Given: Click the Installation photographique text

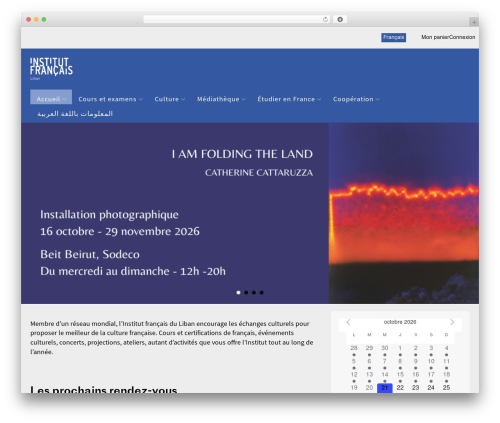Looking at the screenshot, I should point(109,215).
